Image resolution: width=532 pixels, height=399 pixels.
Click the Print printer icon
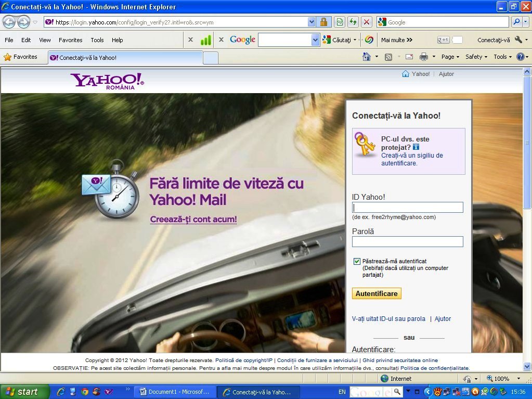point(424,57)
